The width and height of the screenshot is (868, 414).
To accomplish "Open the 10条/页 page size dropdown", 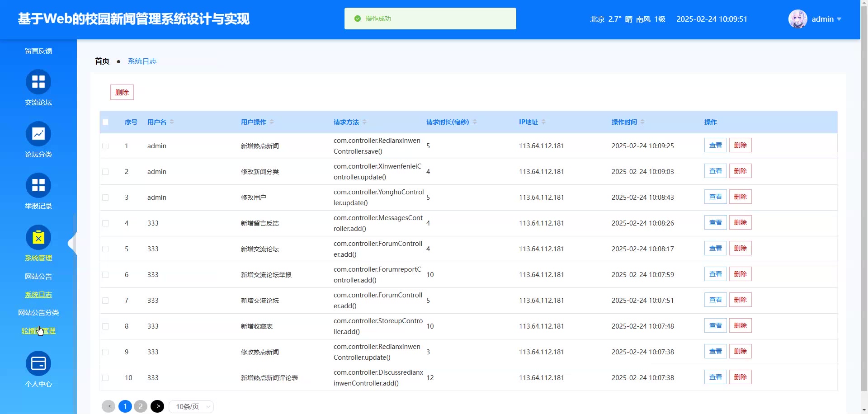I will click(191, 407).
